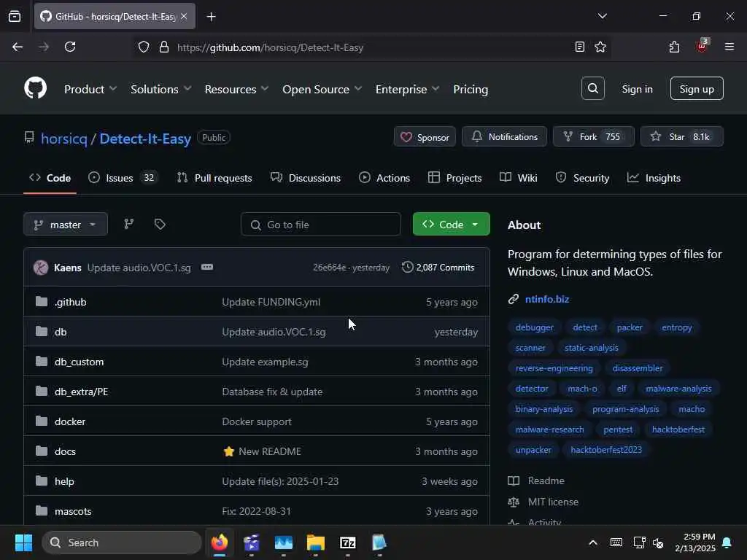
Task: Click the Sign in link
Action: 637,89
